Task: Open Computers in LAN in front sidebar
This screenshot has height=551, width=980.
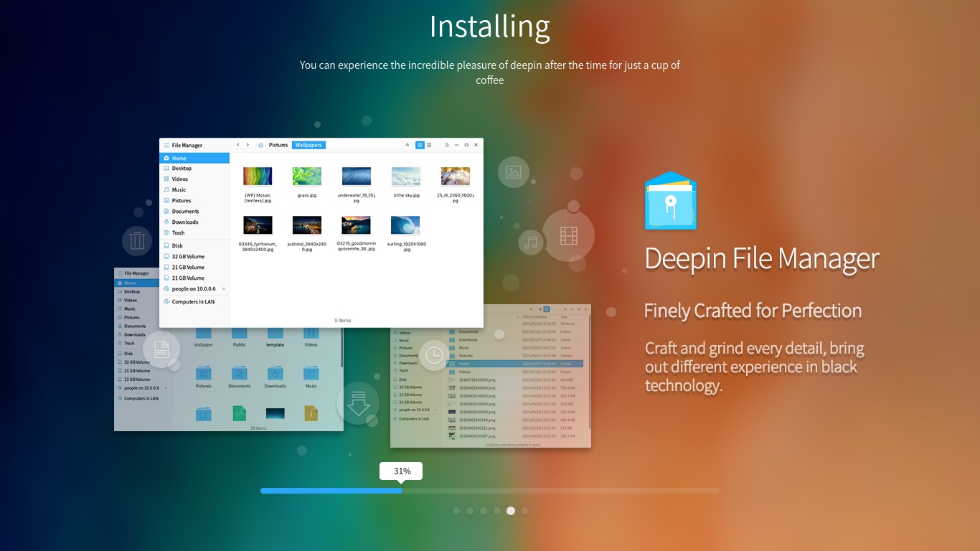Action: [194, 302]
